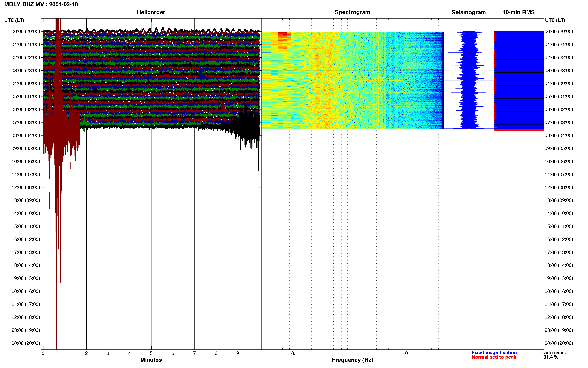Click tick "5" on the Minutes axis

pos(151,353)
